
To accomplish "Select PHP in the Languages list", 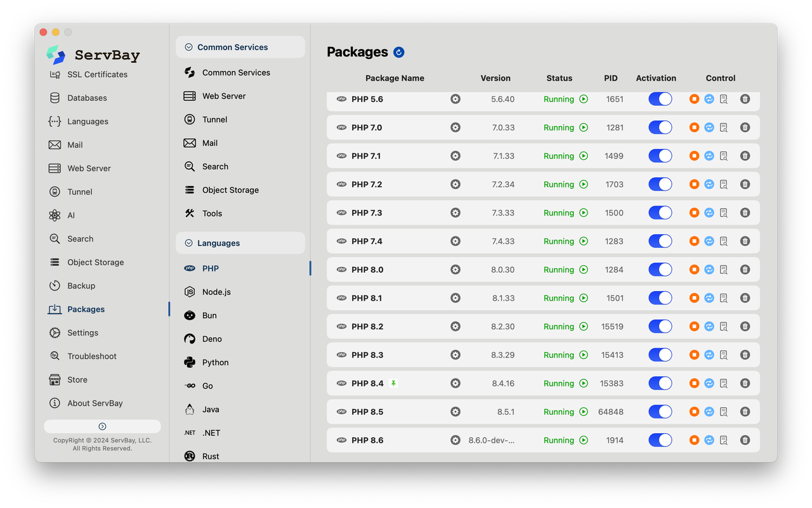I will point(202,268).
